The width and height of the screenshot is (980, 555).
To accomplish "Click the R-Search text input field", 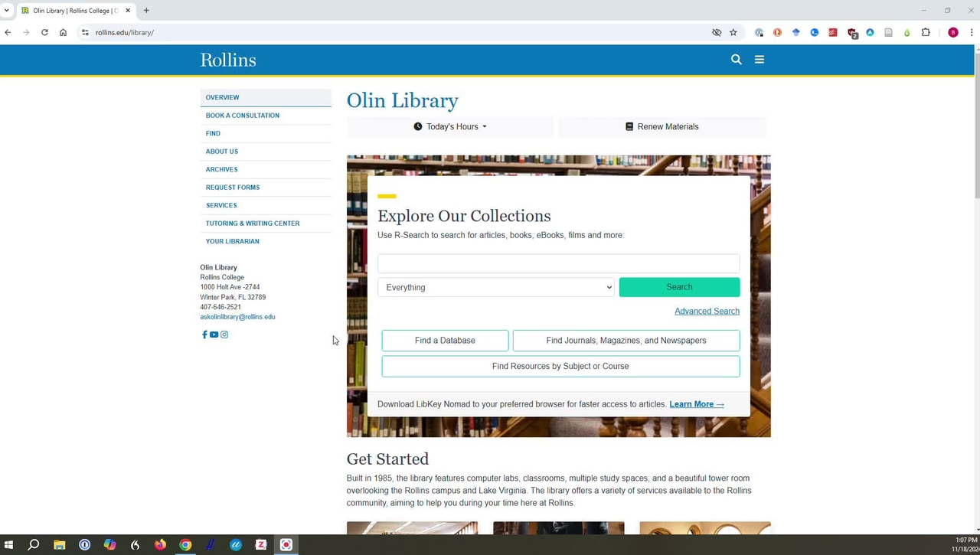I will click(559, 263).
